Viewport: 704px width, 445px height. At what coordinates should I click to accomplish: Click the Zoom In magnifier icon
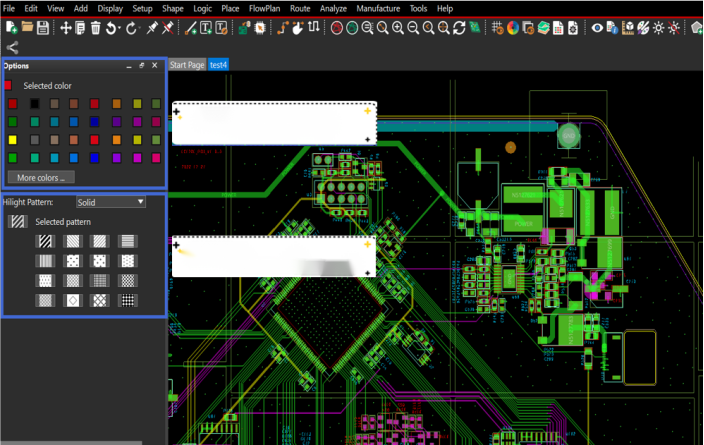pyautogui.click(x=398, y=28)
